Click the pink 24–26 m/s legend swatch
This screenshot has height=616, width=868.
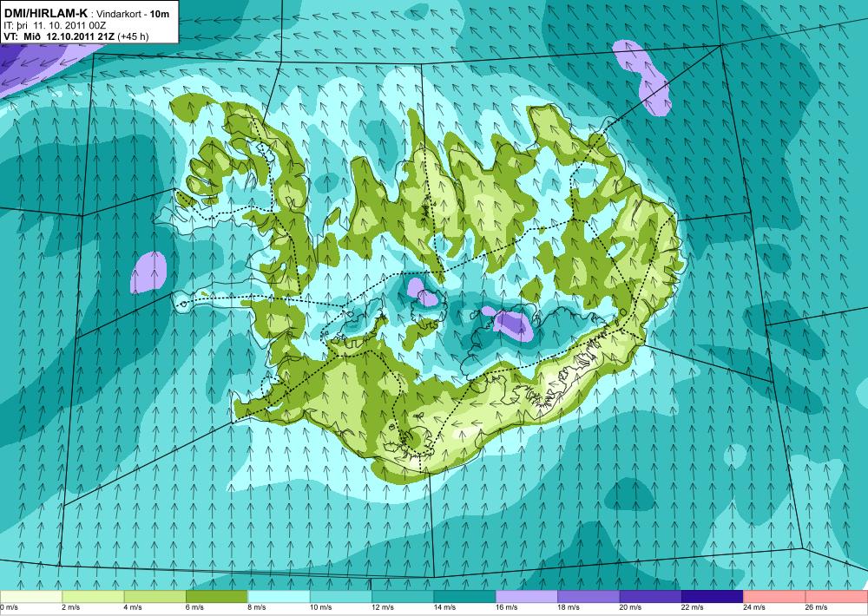click(x=775, y=597)
